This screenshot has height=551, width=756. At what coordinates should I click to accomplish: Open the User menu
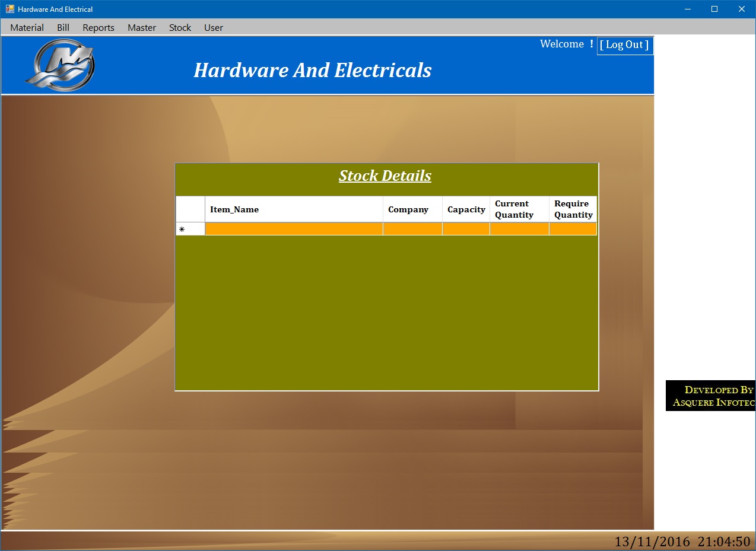[x=214, y=27]
